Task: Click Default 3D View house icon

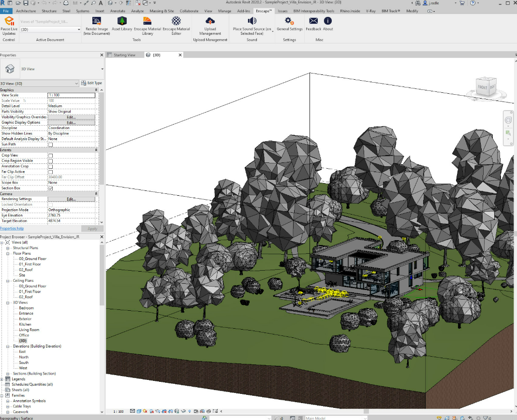Action: [x=110, y=3]
